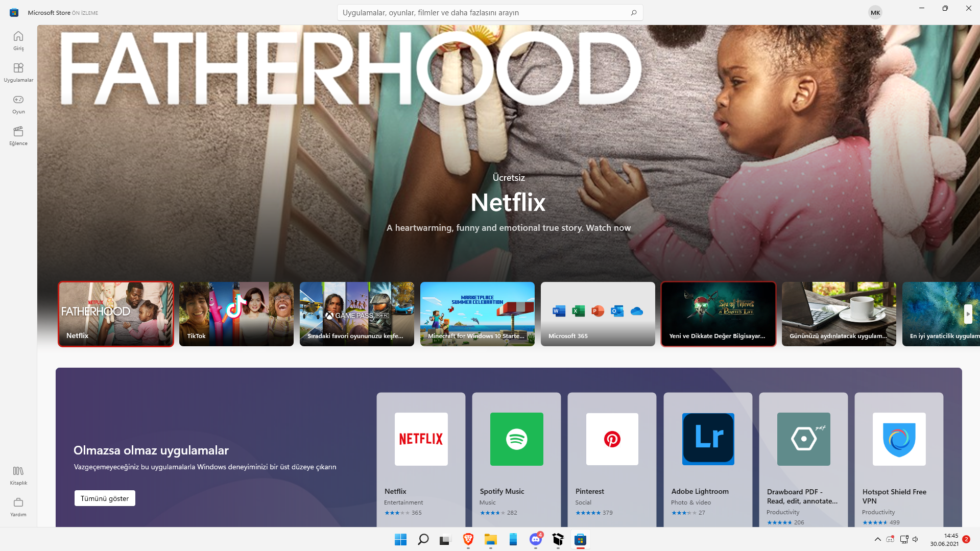Open the Uygulamalar section in sidebar
This screenshot has height=551, width=980.
click(18, 73)
